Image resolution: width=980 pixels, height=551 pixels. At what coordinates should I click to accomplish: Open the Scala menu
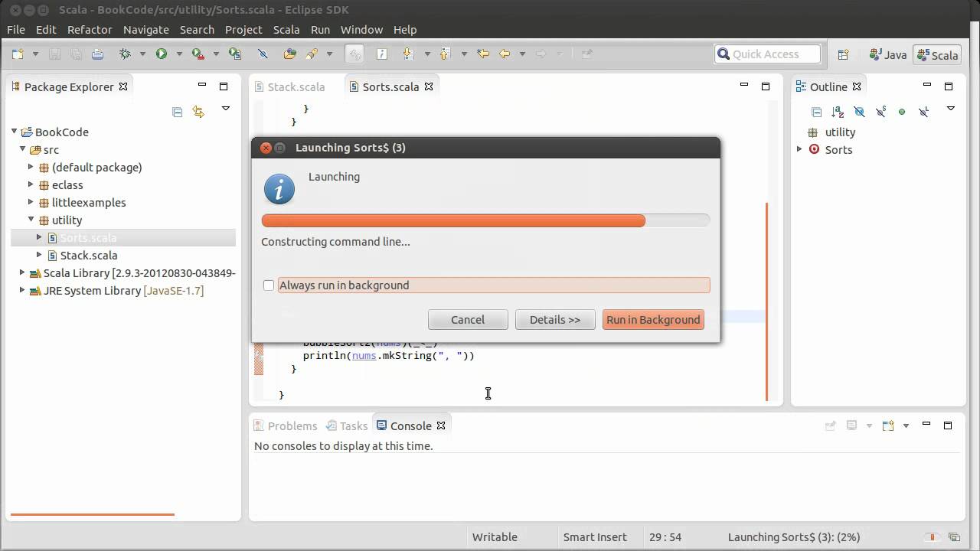click(286, 29)
